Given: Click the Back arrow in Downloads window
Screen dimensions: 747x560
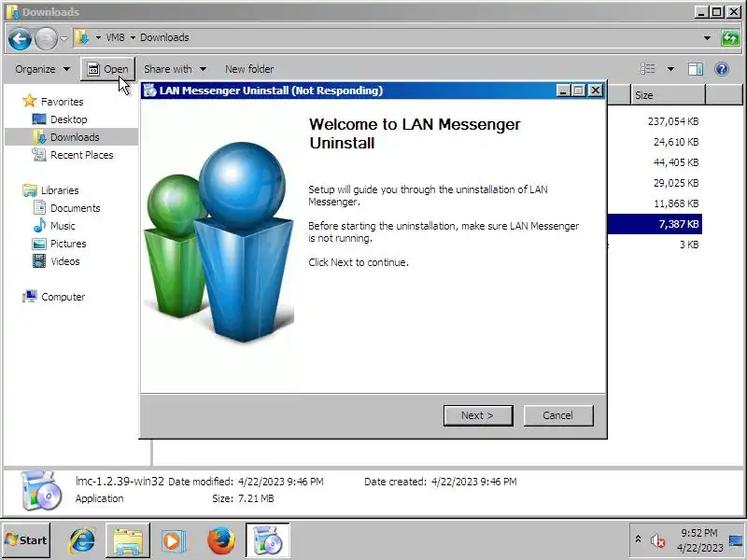Looking at the screenshot, I should coord(20,38).
